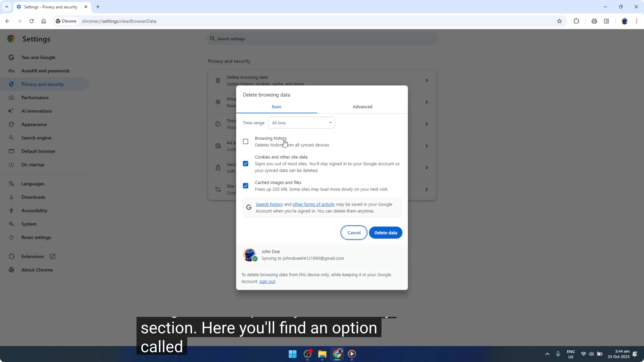Select AI innovations in the sidebar
644x362 pixels.
[37, 111]
